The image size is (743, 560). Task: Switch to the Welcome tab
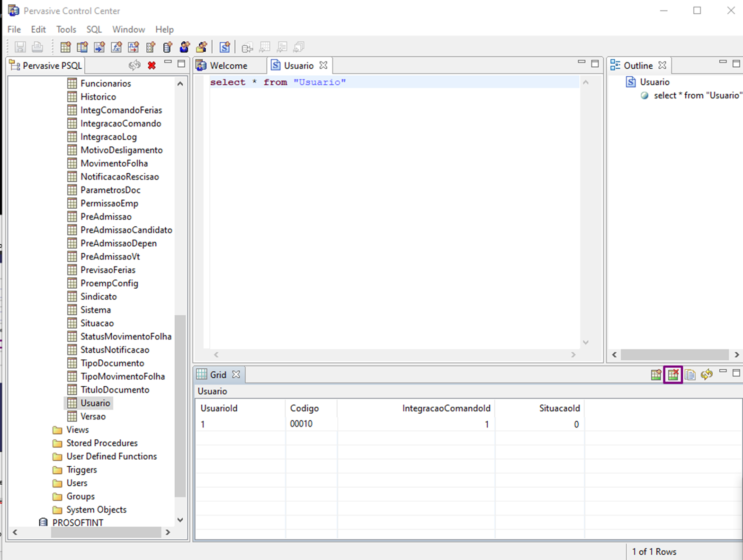tap(228, 66)
